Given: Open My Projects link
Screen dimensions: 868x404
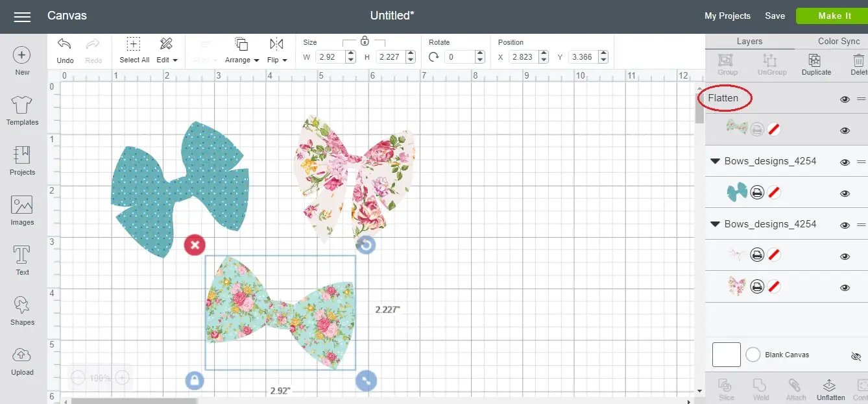Looking at the screenshot, I should click(x=727, y=16).
